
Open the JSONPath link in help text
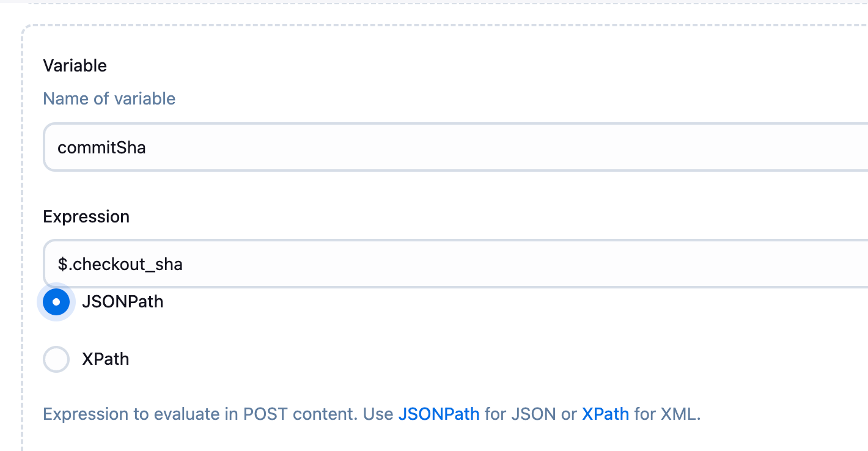(x=439, y=414)
